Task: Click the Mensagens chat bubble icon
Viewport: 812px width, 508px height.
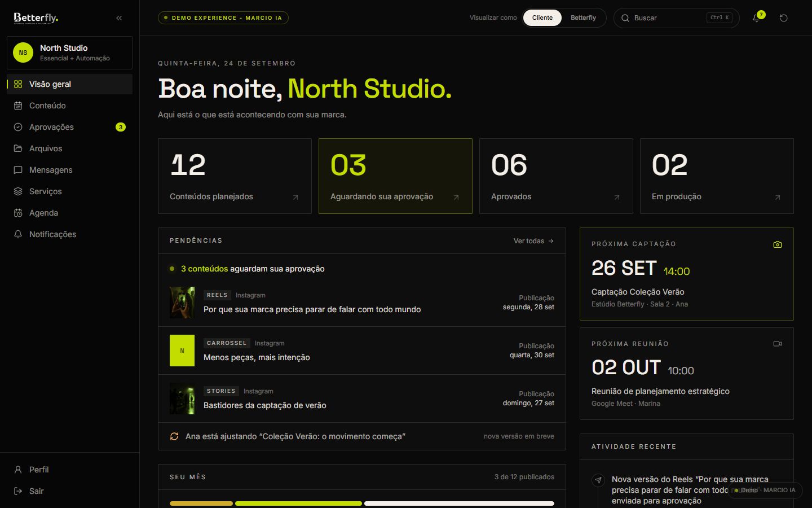Action: click(x=18, y=170)
